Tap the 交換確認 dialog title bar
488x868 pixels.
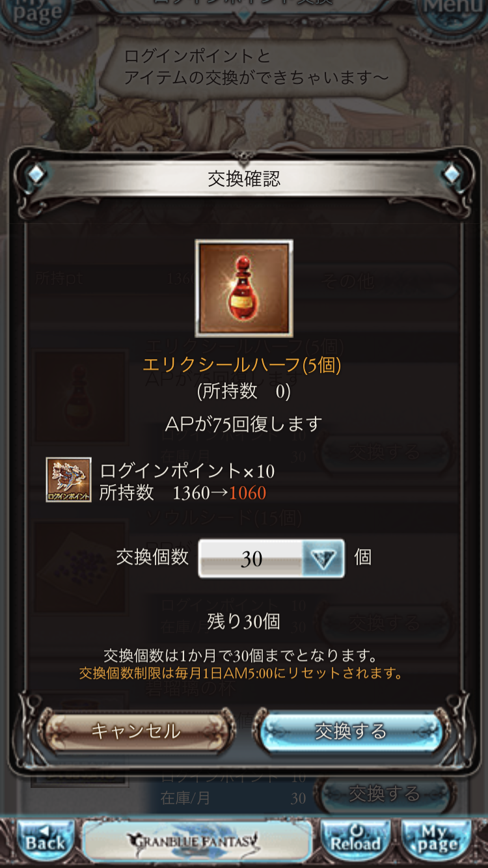[x=244, y=179]
